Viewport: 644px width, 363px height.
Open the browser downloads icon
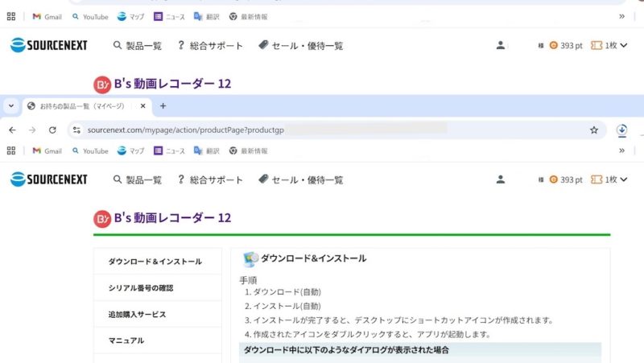(621, 130)
